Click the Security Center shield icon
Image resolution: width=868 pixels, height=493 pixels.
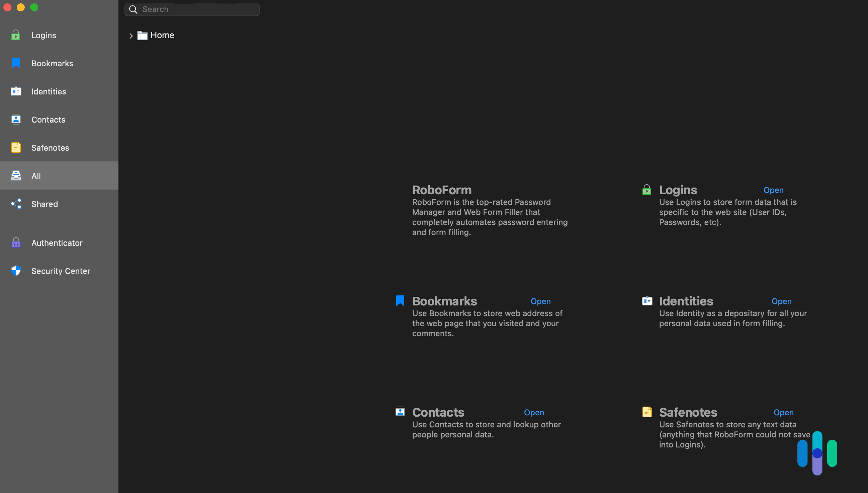(16, 271)
